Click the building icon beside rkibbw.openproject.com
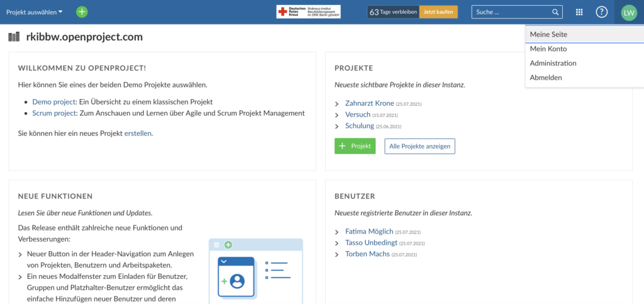The width and height of the screenshot is (644, 304). pos(14,37)
